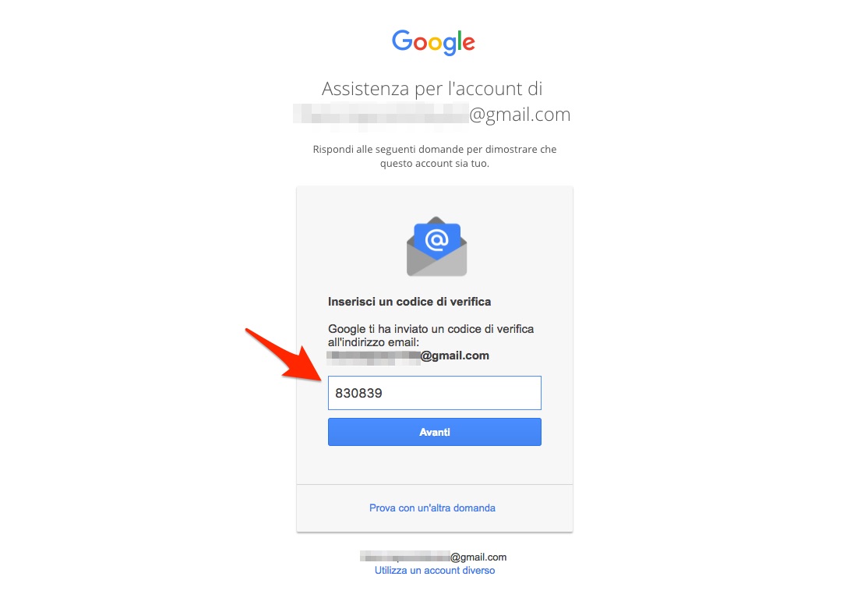The height and width of the screenshot is (605, 868).
Task: Click the Google logo at top
Action: click(x=433, y=43)
